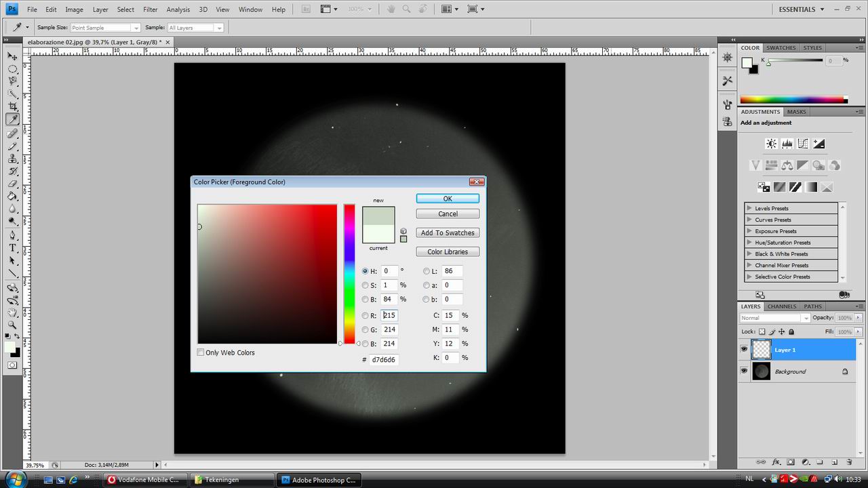The image size is (868, 488).
Task: Click Cancel in Color Picker
Action: coord(448,213)
